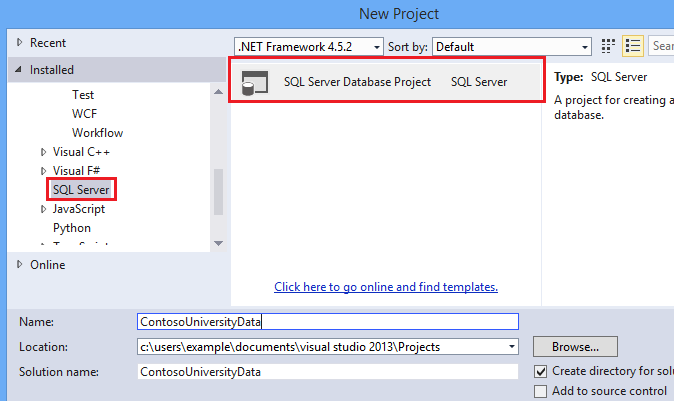Click the Solution name field
This screenshot has width=674, height=401.
pos(328,372)
